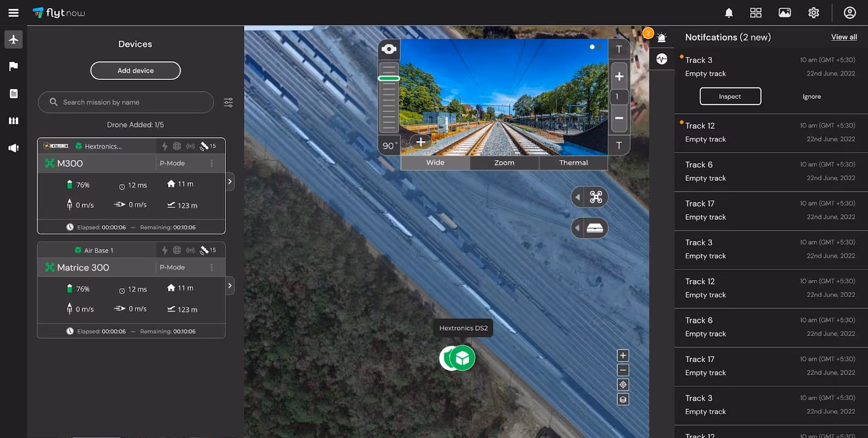The width and height of the screenshot is (868, 438).
Task: Open the drone devices sidebar icon
Action: click(14, 40)
